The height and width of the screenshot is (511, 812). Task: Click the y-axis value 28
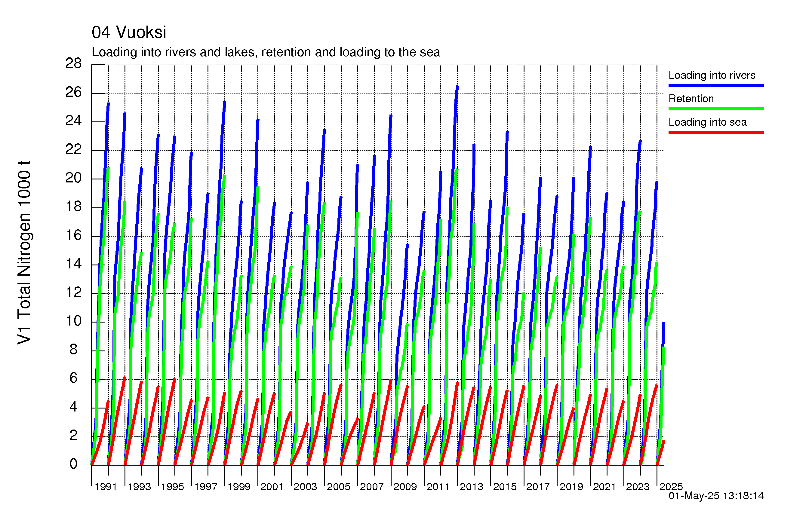pos(73,63)
